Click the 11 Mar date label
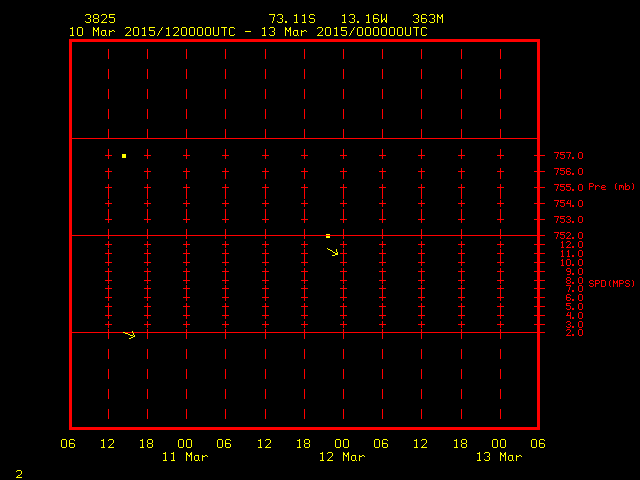640x480 pixels. (185, 457)
